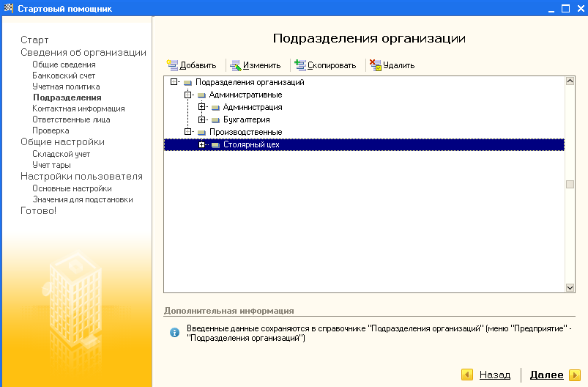Click the Назад left arrow icon
Image resolution: width=588 pixels, height=387 pixels.
(467, 375)
